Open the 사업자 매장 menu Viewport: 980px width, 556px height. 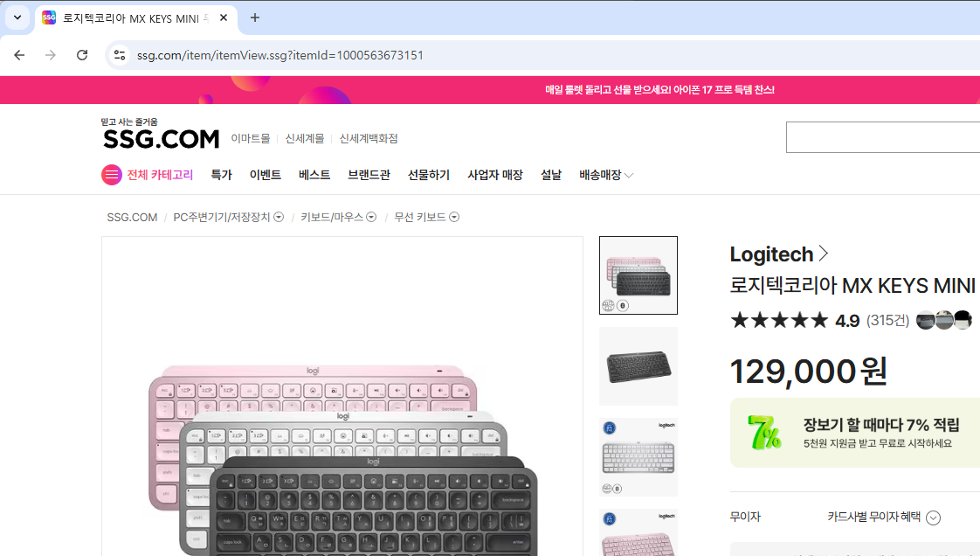(x=495, y=175)
